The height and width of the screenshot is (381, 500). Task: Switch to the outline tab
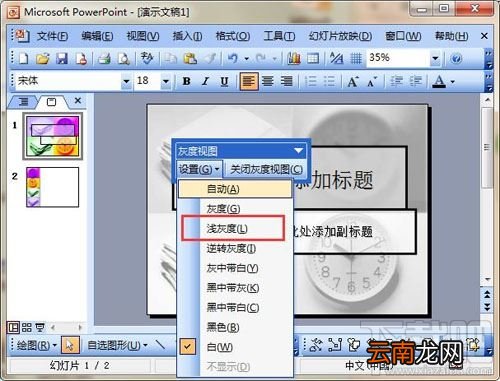pos(23,101)
